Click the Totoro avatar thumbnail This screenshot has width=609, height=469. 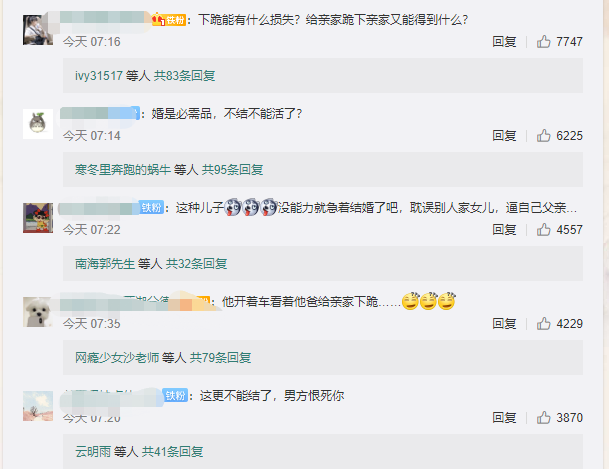(38, 124)
